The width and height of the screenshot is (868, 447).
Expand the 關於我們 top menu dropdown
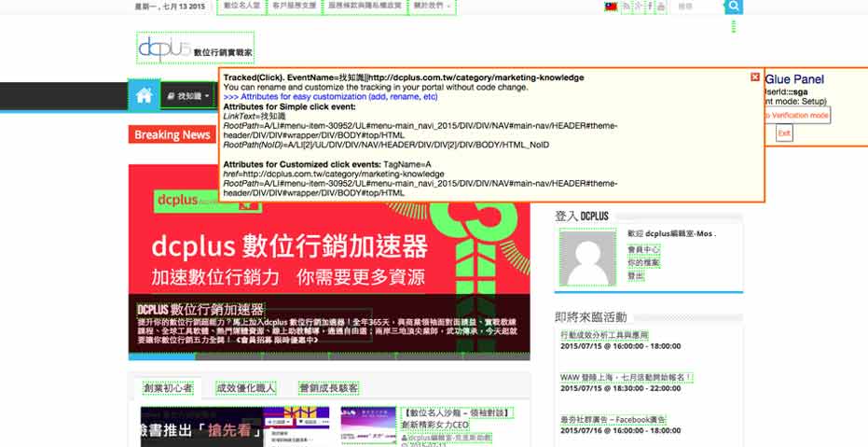tap(433, 7)
